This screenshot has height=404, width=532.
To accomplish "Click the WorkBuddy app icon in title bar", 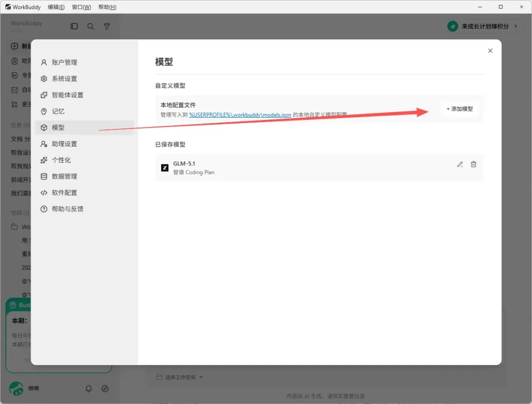I will tap(8, 7).
